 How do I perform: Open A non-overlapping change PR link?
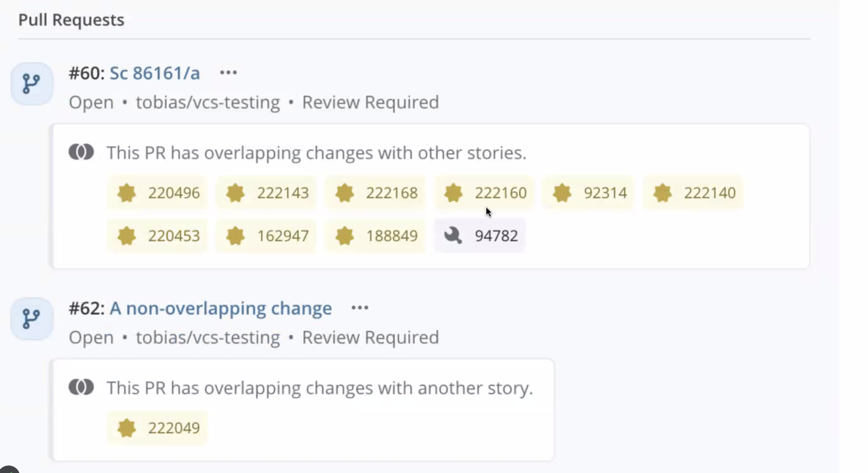[x=221, y=309]
